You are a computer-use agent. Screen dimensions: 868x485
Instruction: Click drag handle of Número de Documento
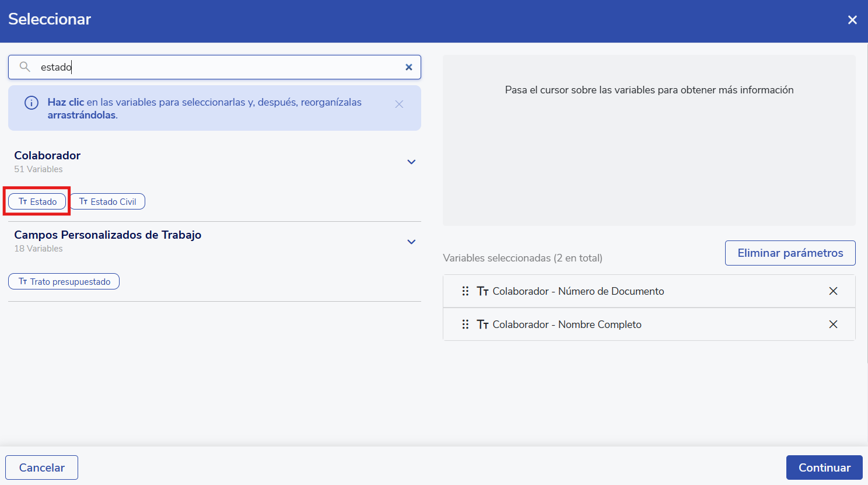(466, 291)
